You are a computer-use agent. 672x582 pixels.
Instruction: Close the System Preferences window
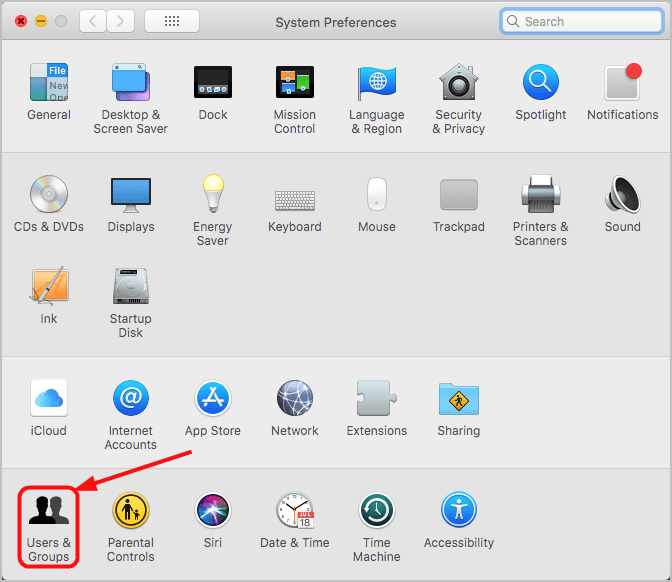point(21,21)
